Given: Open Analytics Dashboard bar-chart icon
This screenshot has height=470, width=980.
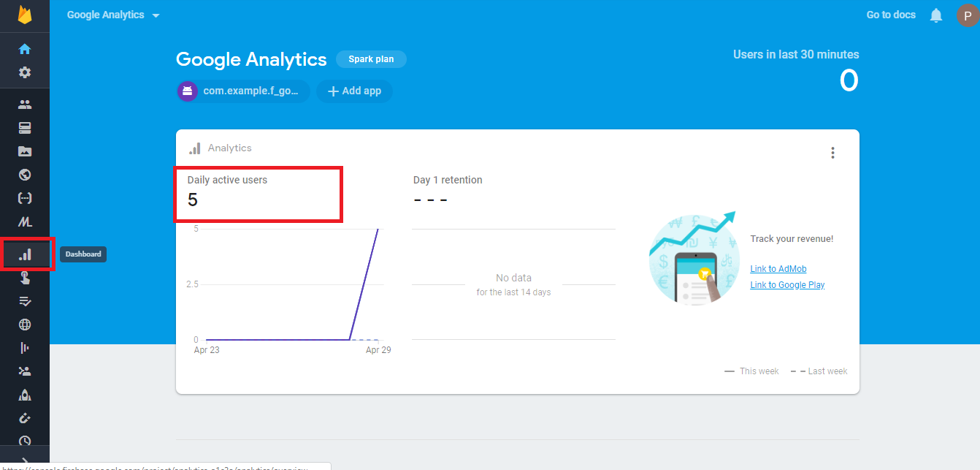Looking at the screenshot, I should [x=25, y=254].
